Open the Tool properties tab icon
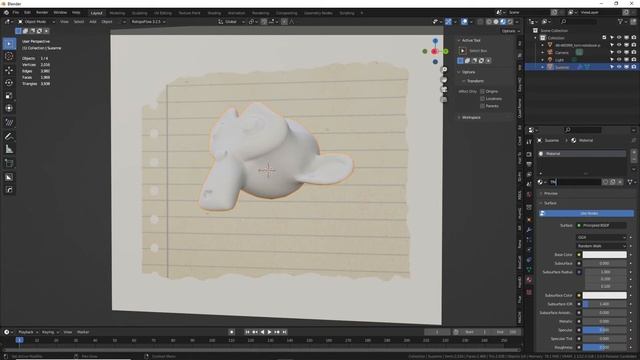Viewport: 640px width, 360px height. 529,142
